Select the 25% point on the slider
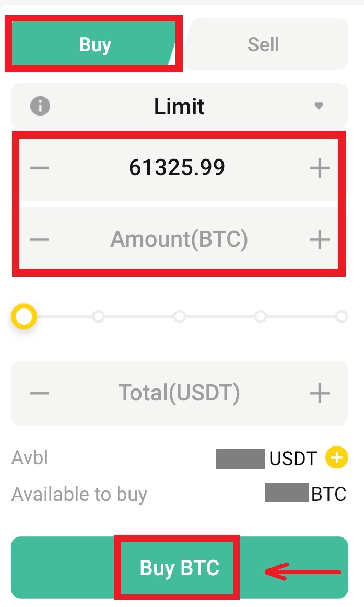This screenshot has width=364, height=607. pyautogui.click(x=98, y=316)
